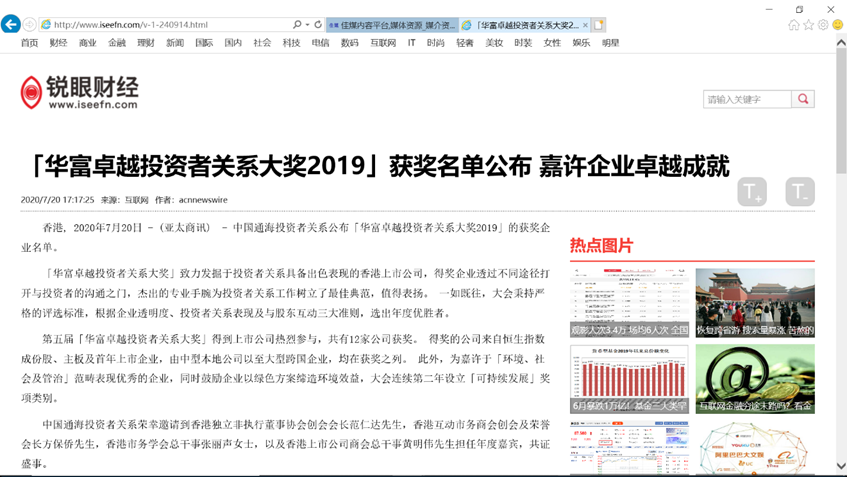847x477 pixels.
Task: Open 理财 navigation item
Action: click(x=146, y=43)
